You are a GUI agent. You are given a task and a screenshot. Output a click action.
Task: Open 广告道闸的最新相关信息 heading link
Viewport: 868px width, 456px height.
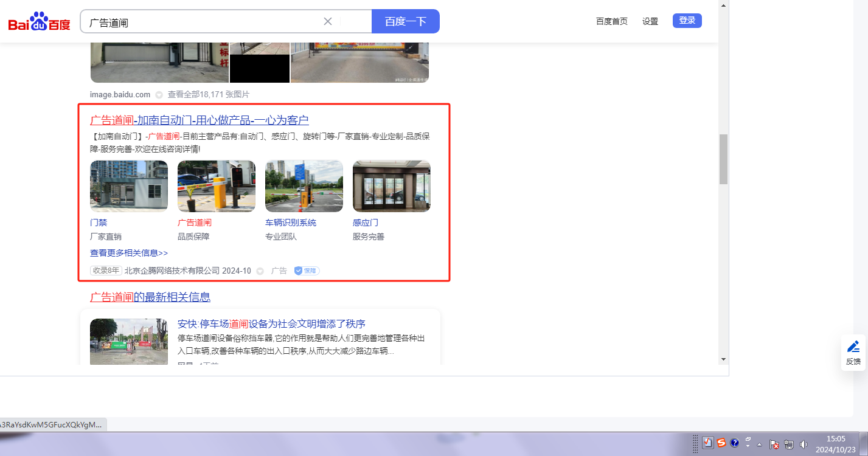[x=150, y=297]
